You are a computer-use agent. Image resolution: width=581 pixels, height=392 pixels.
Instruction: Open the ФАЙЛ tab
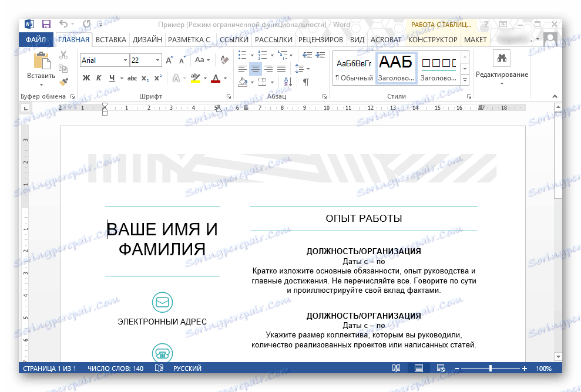36,39
